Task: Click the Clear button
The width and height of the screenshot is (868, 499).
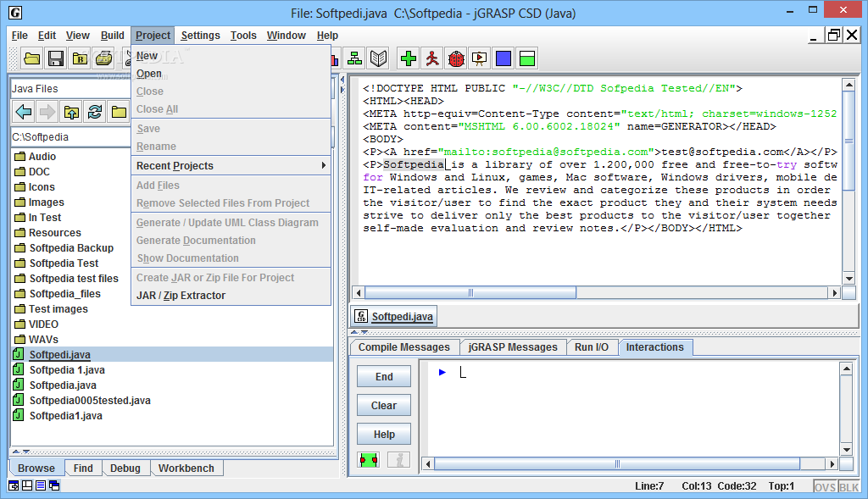Action: [x=384, y=406]
